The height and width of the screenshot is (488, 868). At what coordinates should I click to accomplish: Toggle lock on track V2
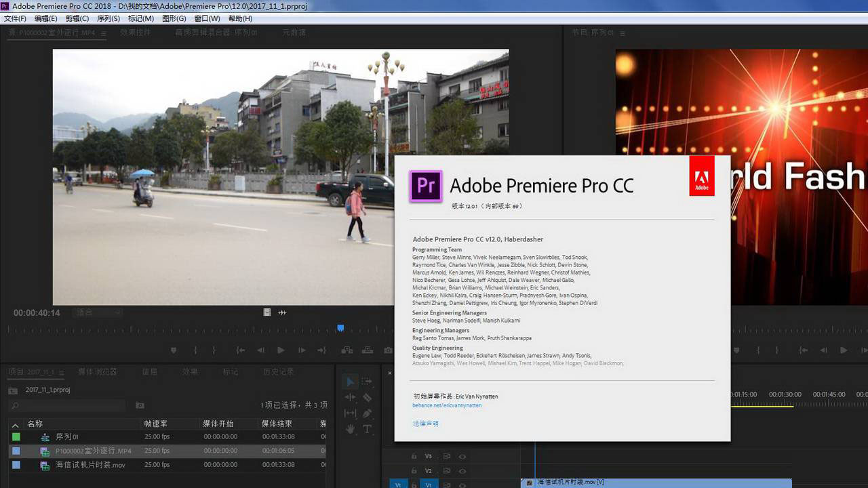(x=414, y=471)
